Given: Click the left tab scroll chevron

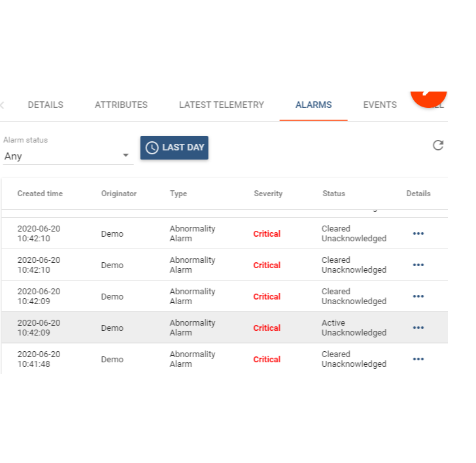Looking at the screenshot, I should point(3,105).
